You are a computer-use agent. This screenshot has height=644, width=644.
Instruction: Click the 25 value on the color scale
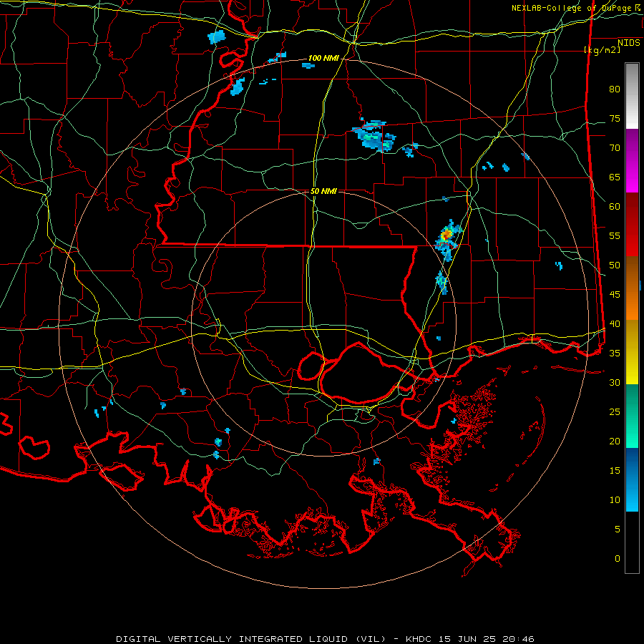(x=615, y=412)
